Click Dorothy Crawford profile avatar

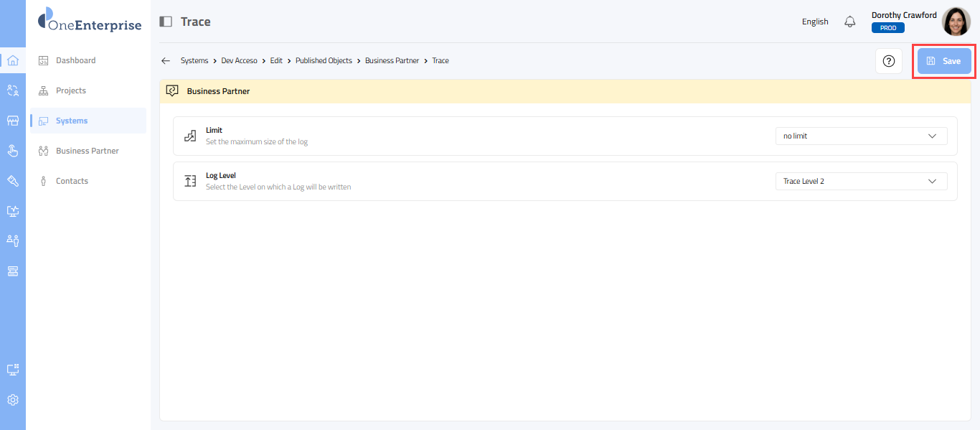[x=956, y=22]
